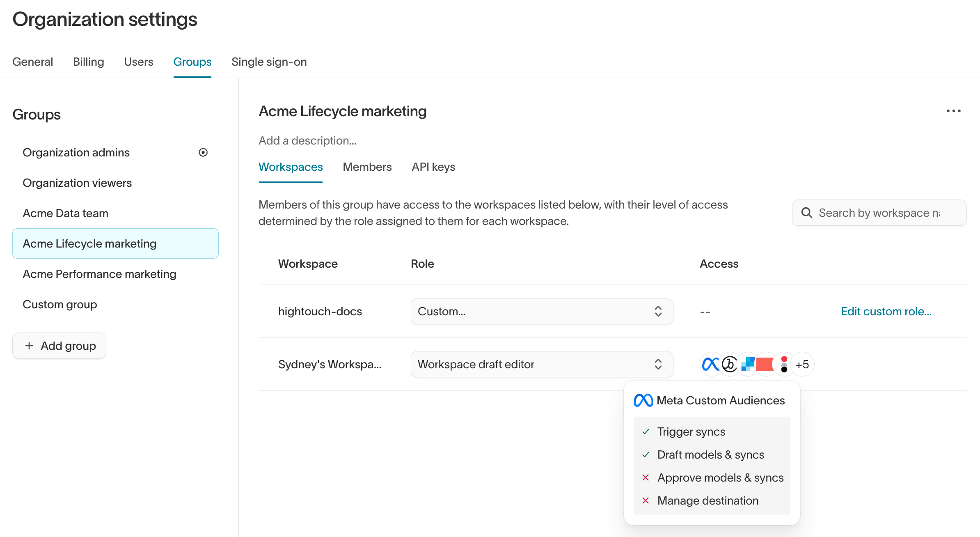
Task: Click the Edit custom role... link
Action: [x=886, y=311]
